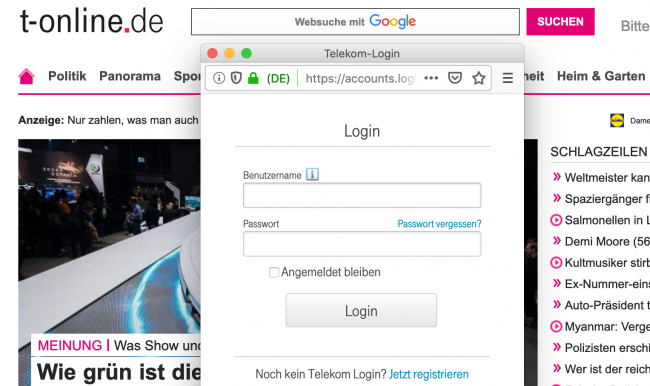This screenshot has height=386, width=650.
Task: Select the Panorama navigation item
Action: coord(130,76)
